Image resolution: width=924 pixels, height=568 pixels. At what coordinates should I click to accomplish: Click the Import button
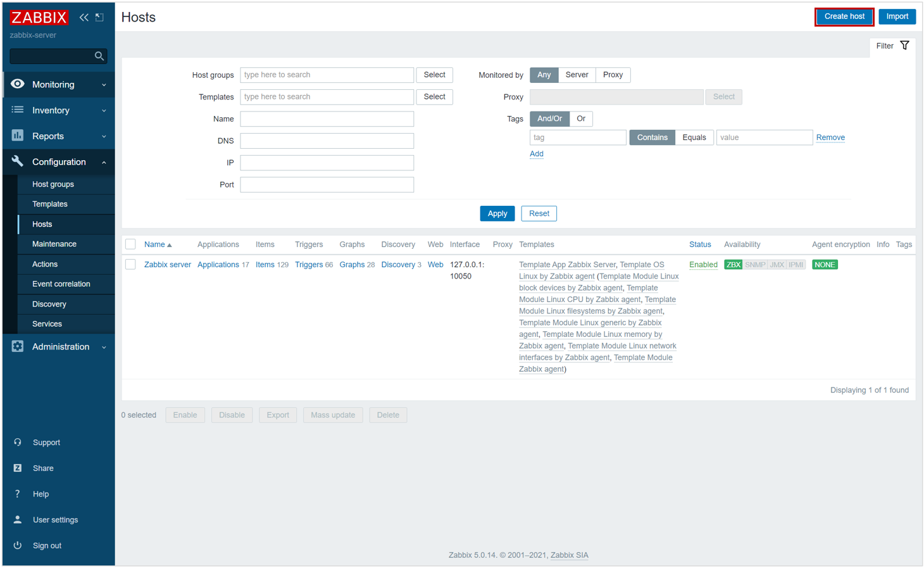click(897, 16)
